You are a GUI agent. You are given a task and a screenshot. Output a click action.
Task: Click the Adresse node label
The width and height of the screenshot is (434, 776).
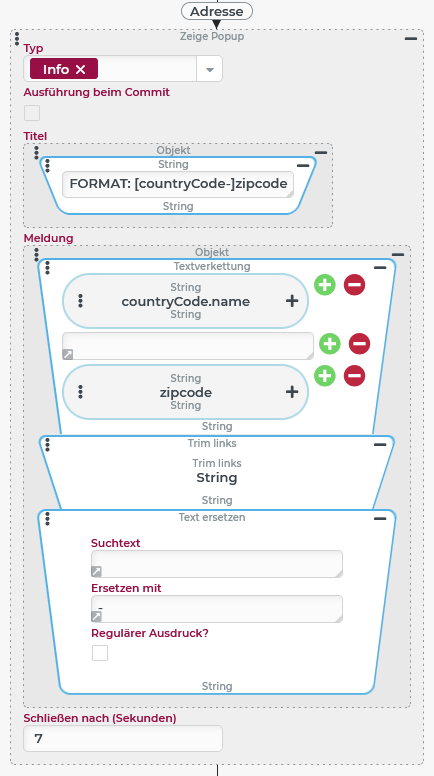tap(217, 11)
